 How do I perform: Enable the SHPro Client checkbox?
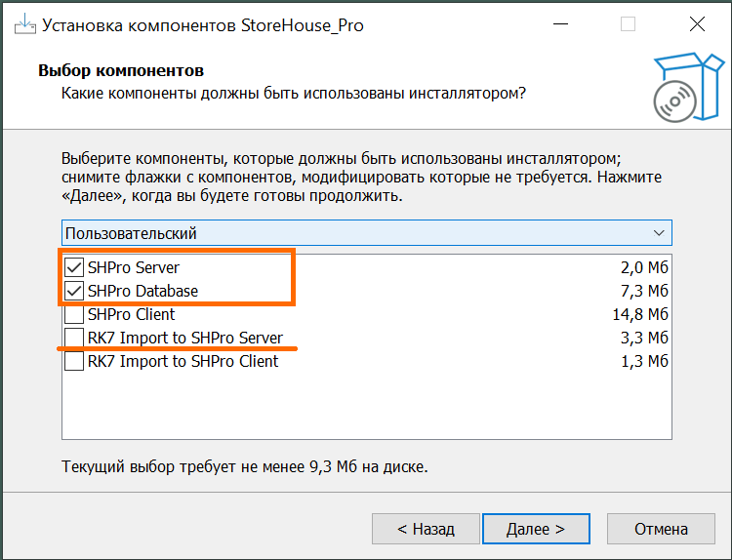click(x=74, y=314)
